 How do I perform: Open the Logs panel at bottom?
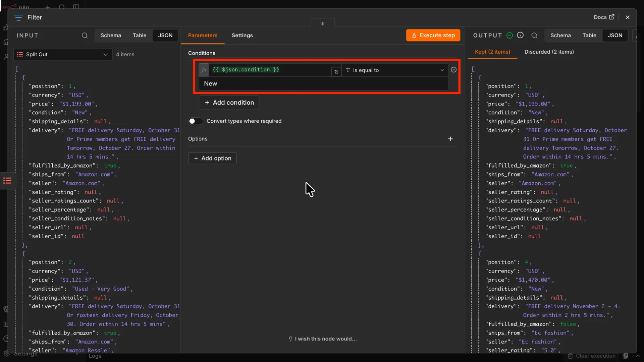(95, 356)
